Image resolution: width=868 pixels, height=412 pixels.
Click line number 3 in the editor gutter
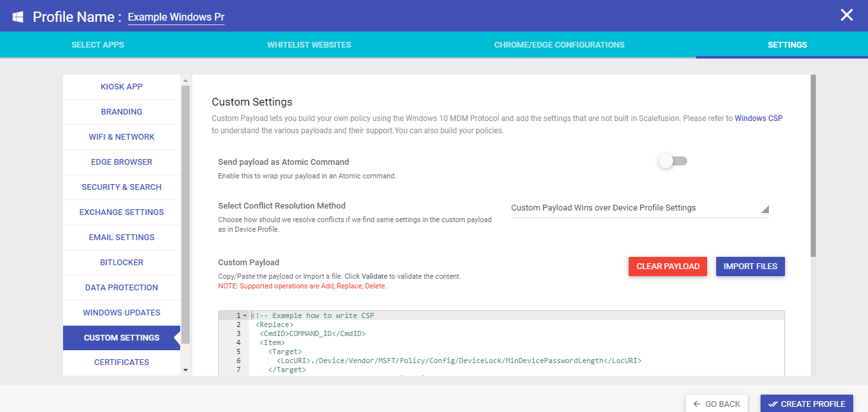(x=238, y=334)
